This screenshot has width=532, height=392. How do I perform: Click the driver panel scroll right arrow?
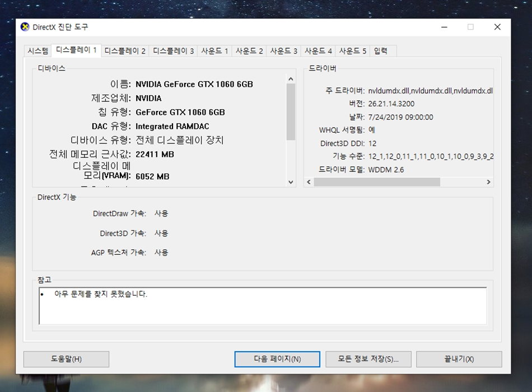pyautogui.click(x=488, y=182)
